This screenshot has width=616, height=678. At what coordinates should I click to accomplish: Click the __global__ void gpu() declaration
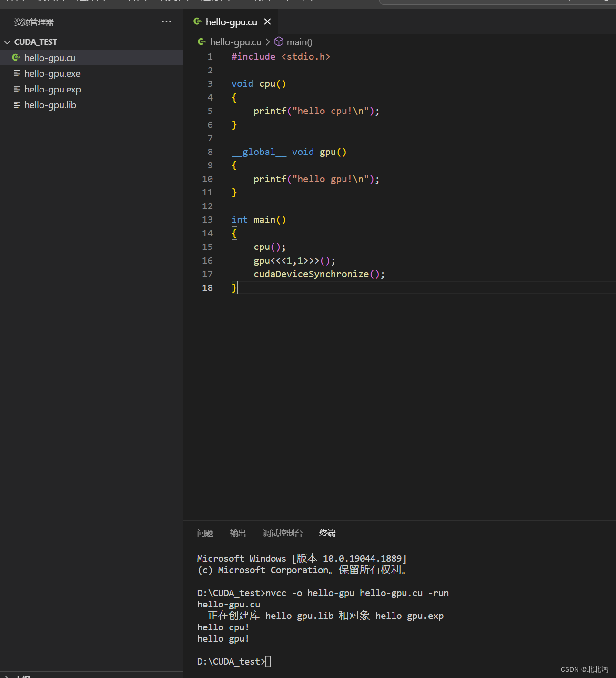pos(289,152)
